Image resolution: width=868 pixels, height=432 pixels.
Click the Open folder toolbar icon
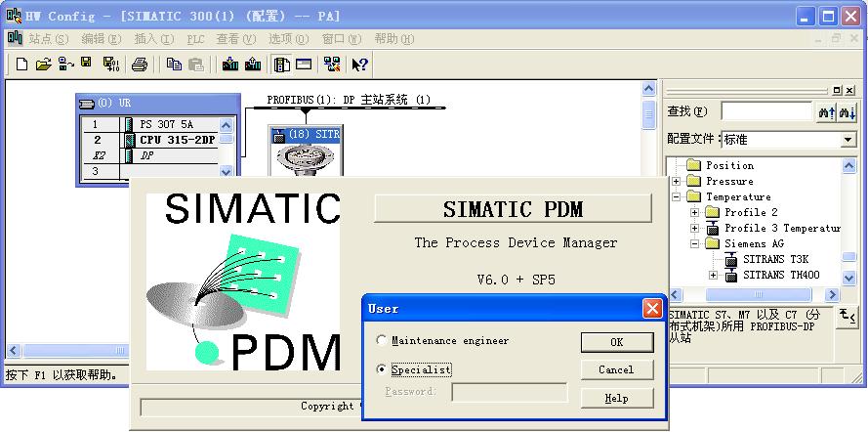tap(43, 65)
